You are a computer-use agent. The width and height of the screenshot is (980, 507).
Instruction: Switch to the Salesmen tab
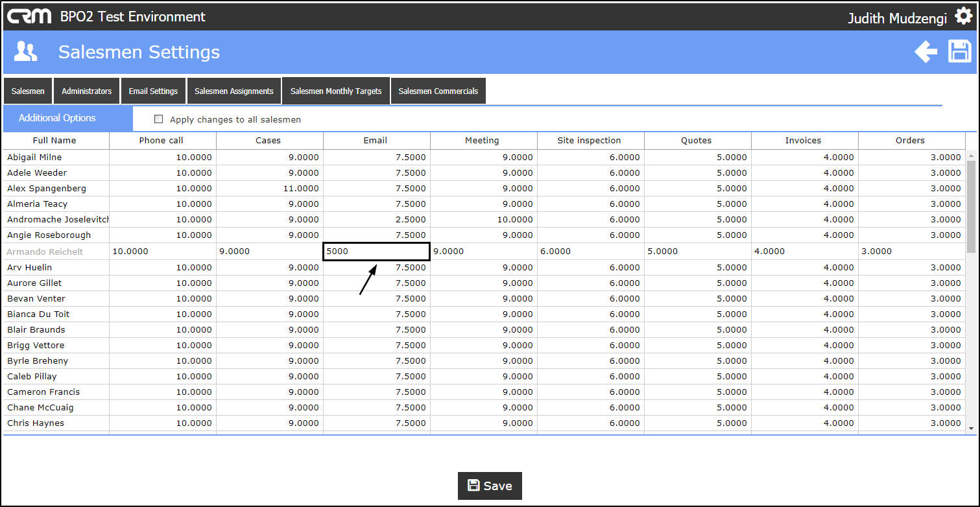coord(28,91)
